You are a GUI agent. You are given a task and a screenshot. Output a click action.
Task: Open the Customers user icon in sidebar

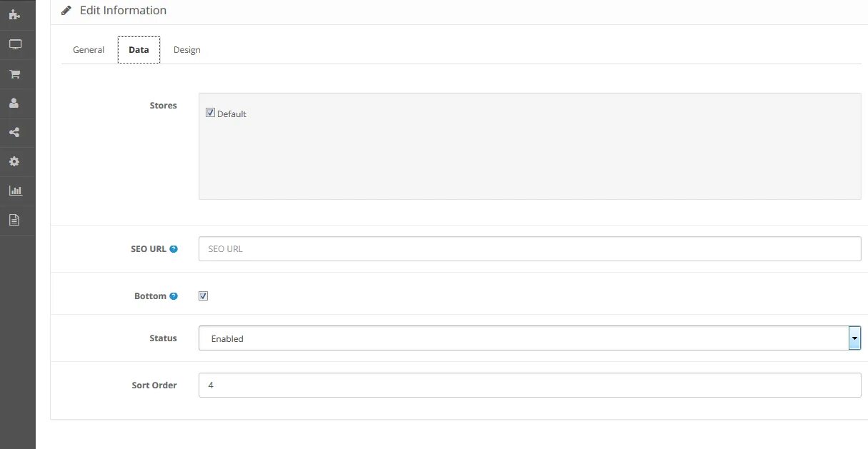(x=14, y=103)
